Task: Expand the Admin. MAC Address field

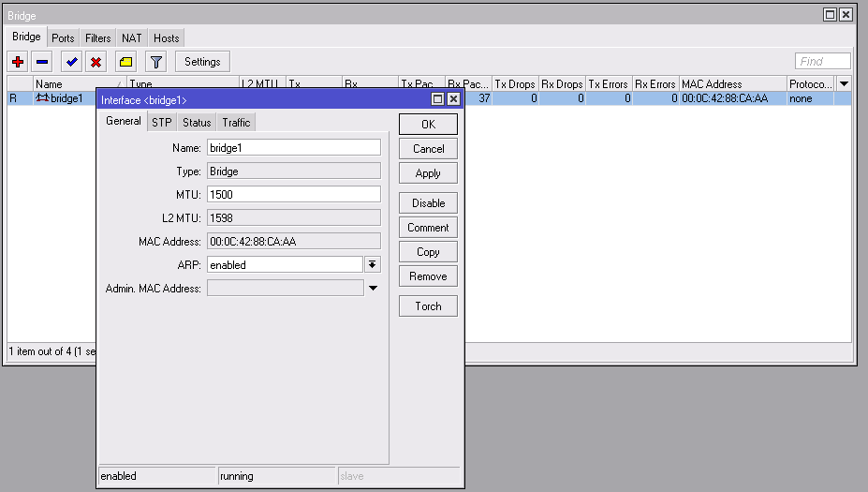Action: click(373, 289)
